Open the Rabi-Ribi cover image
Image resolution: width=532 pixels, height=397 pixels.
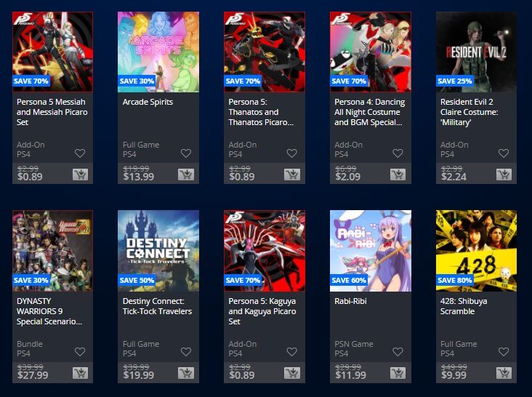pyautogui.click(x=371, y=251)
